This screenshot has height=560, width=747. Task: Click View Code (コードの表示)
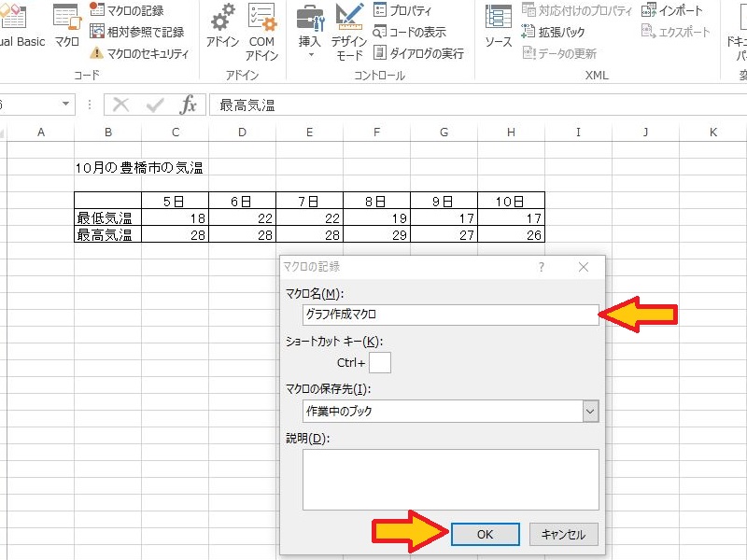tap(412, 32)
